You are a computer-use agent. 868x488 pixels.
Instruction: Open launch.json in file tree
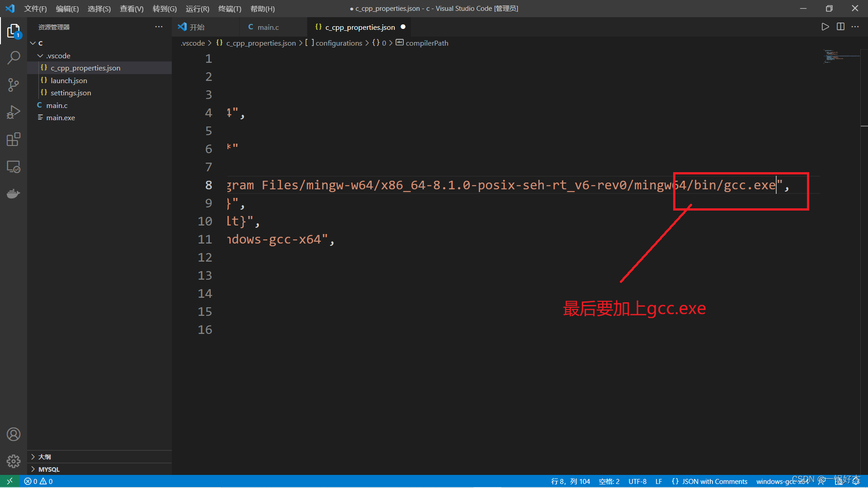(99, 80)
